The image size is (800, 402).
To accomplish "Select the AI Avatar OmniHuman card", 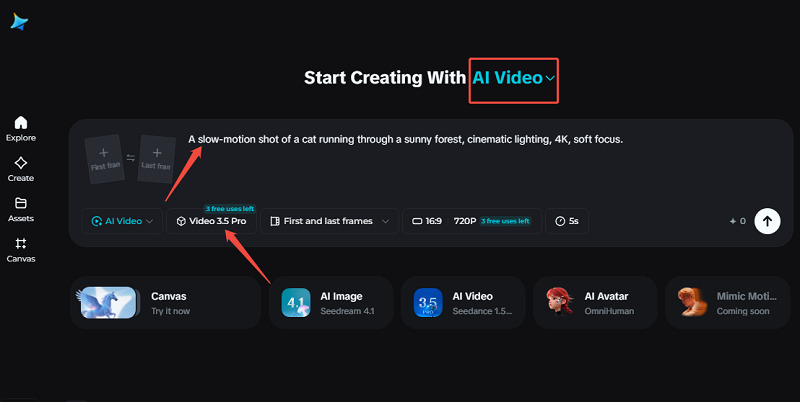I will 595,303.
